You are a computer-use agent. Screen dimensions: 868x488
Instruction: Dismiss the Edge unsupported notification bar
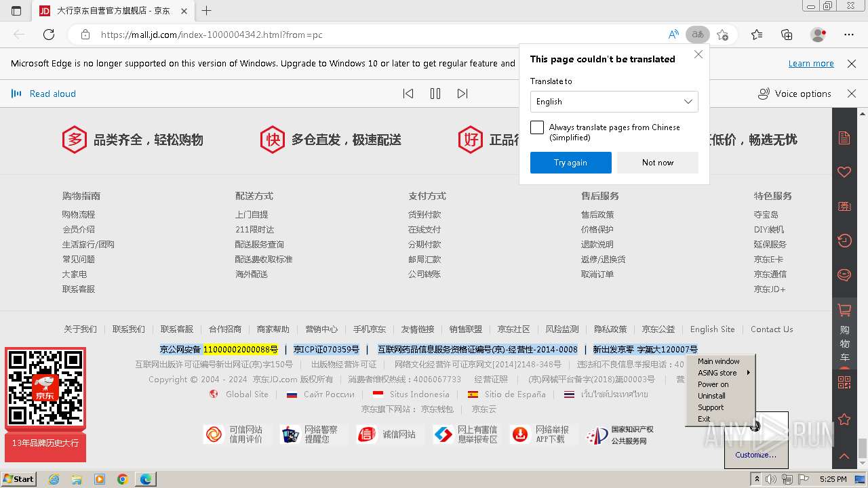(x=852, y=64)
